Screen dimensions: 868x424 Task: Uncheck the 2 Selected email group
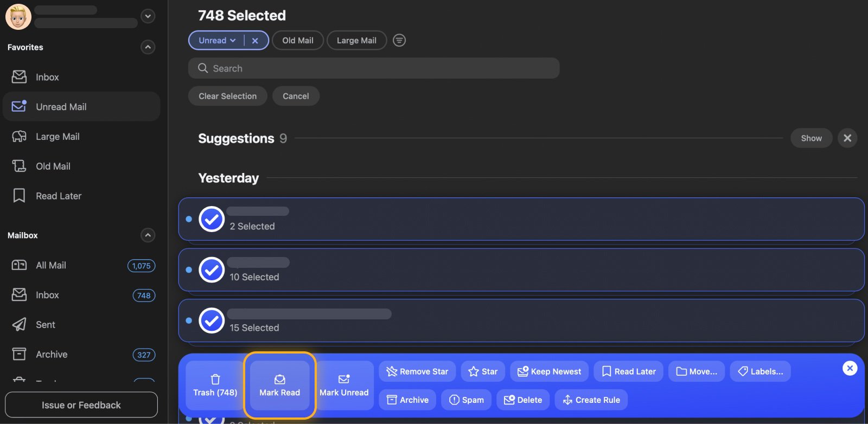[212, 220]
